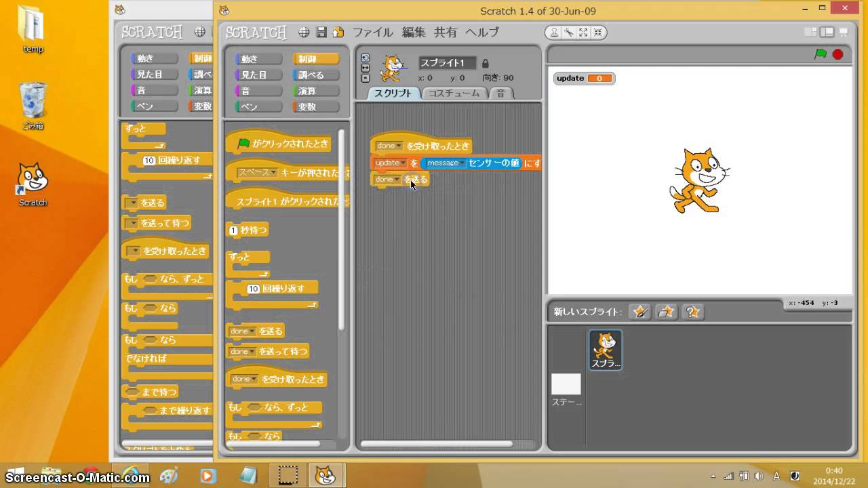The image size is (868, 488).
Task: Start scripts with the green flag above stage
Action: point(821,54)
